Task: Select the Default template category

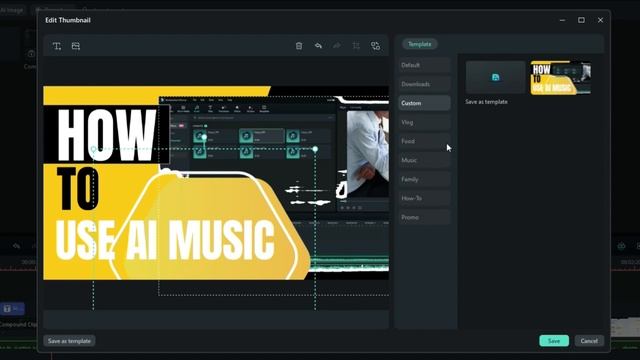Action: click(424, 65)
